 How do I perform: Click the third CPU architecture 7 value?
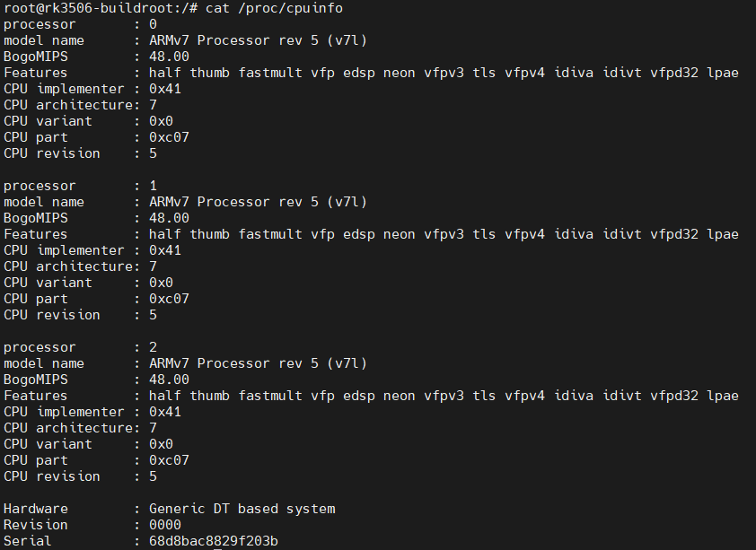tap(153, 428)
